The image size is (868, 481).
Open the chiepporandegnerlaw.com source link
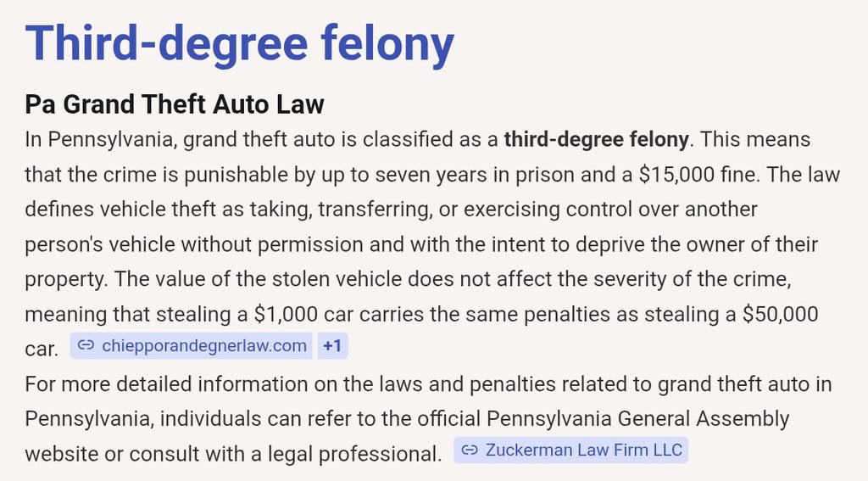pyautogui.click(x=203, y=345)
